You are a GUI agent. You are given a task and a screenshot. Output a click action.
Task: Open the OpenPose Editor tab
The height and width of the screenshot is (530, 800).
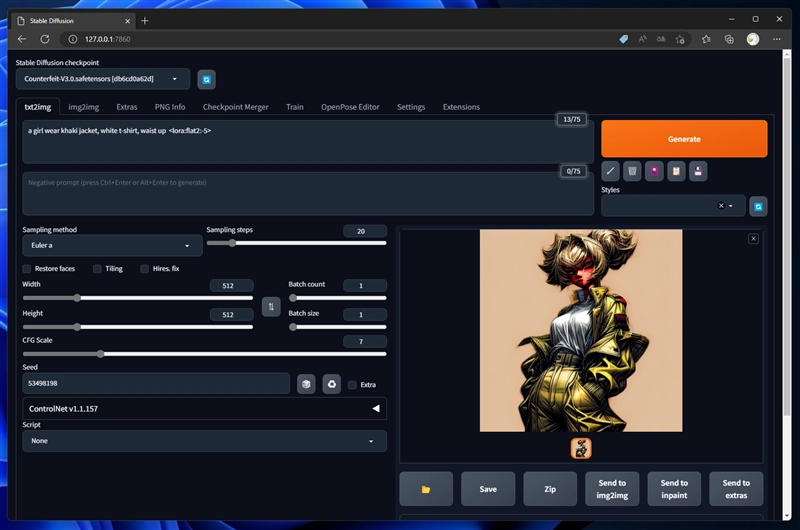coord(350,107)
